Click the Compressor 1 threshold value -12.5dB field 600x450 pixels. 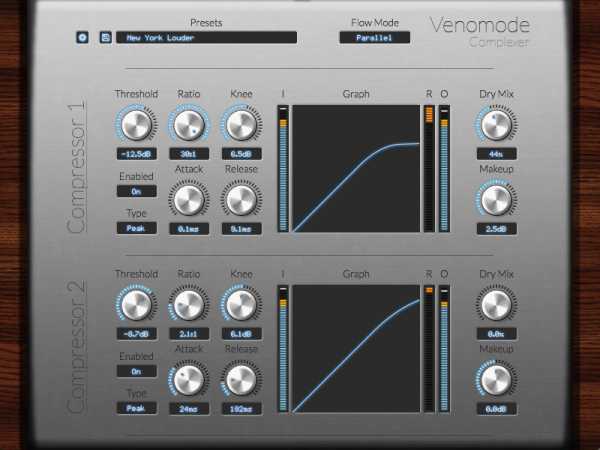[137, 154]
